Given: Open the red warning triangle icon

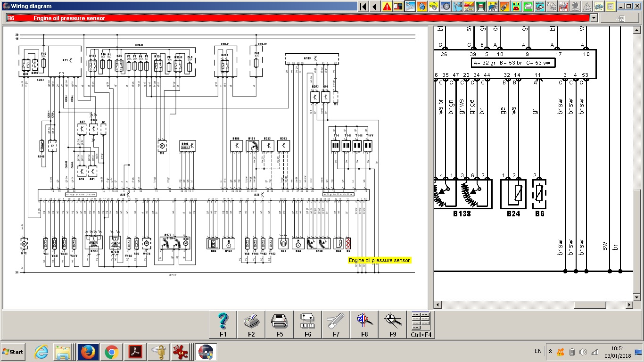Looking at the screenshot, I should (x=387, y=7).
